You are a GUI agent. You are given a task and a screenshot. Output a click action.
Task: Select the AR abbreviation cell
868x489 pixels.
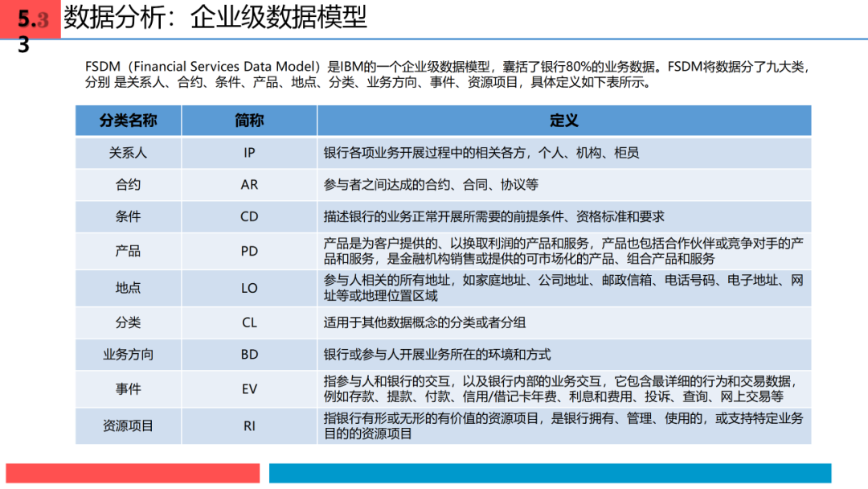click(249, 185)
